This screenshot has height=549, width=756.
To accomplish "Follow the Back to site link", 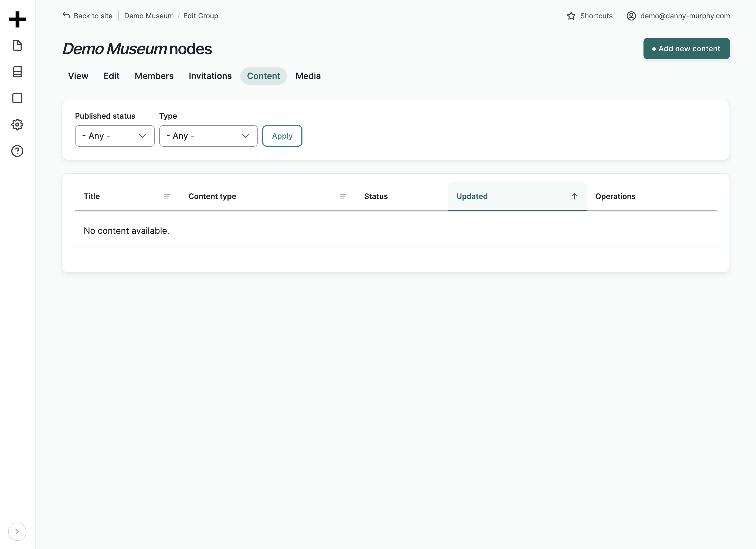I will click(x=88, y=16).
